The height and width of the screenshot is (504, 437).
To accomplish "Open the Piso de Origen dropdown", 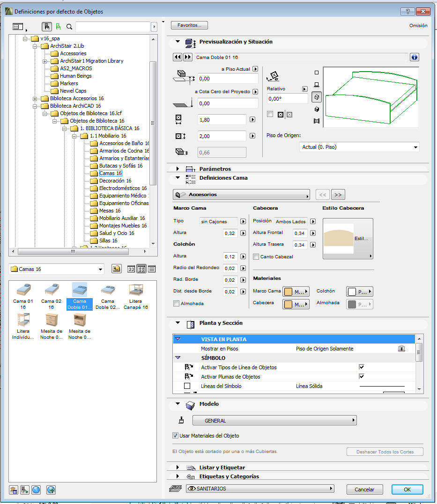I will 359,147.
